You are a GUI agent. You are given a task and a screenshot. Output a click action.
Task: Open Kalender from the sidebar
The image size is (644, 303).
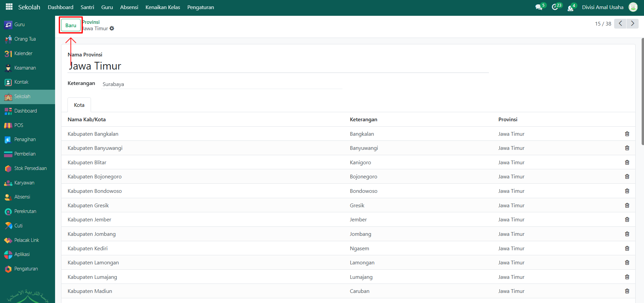coord(23,53)
